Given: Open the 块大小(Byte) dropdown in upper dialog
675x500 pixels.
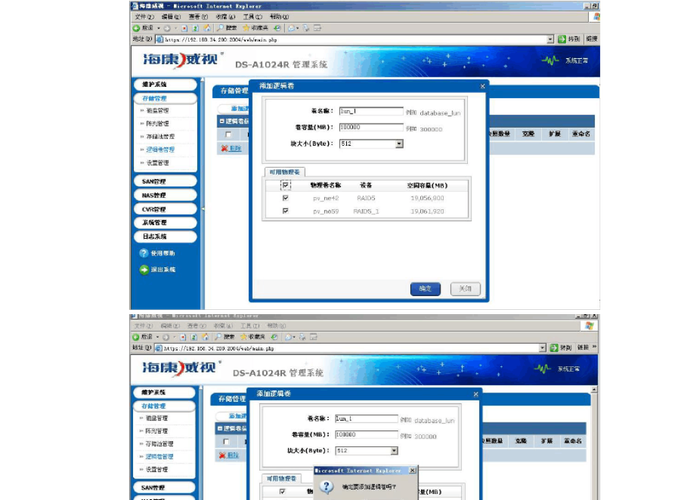Looking at the screenshot, I should pyautogui.click(x=398, y=143).
